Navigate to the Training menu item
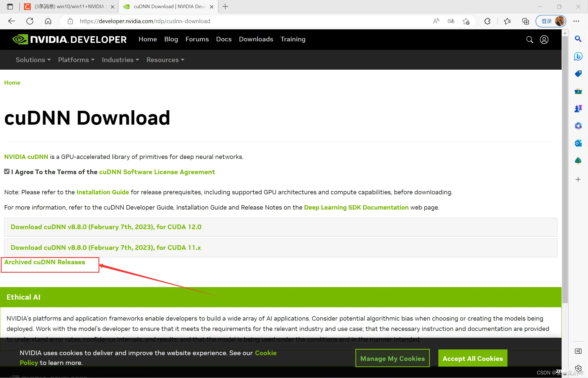588x378 pixels. 293,39
